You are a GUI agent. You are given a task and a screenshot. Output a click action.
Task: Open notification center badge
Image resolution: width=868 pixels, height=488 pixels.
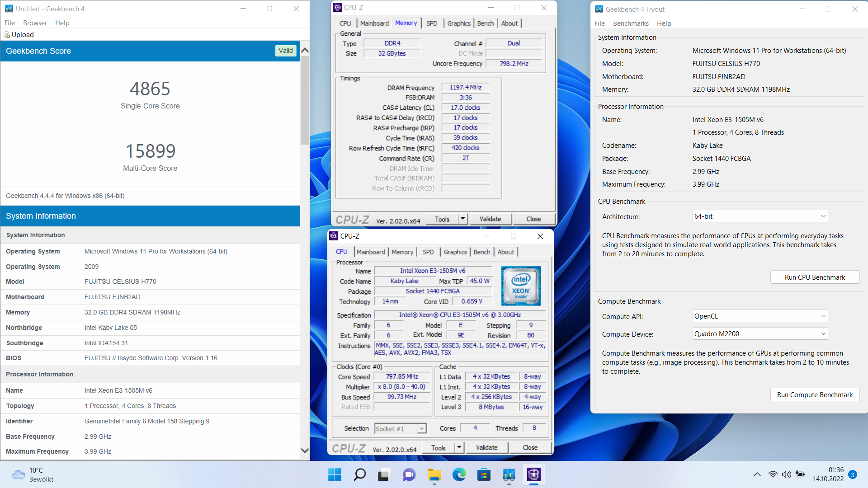(853, 474)
